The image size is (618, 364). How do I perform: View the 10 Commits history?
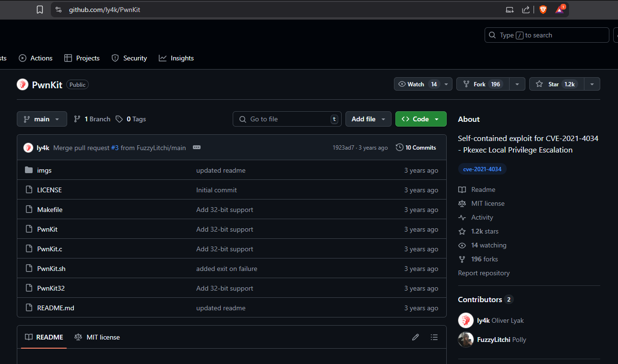tap(416, 148)
